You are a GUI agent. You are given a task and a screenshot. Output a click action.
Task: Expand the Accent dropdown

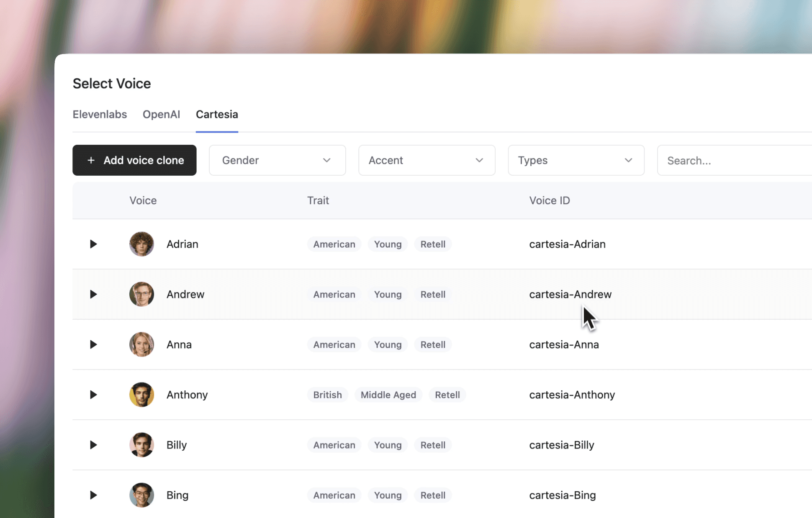click(x=427, y=160)
